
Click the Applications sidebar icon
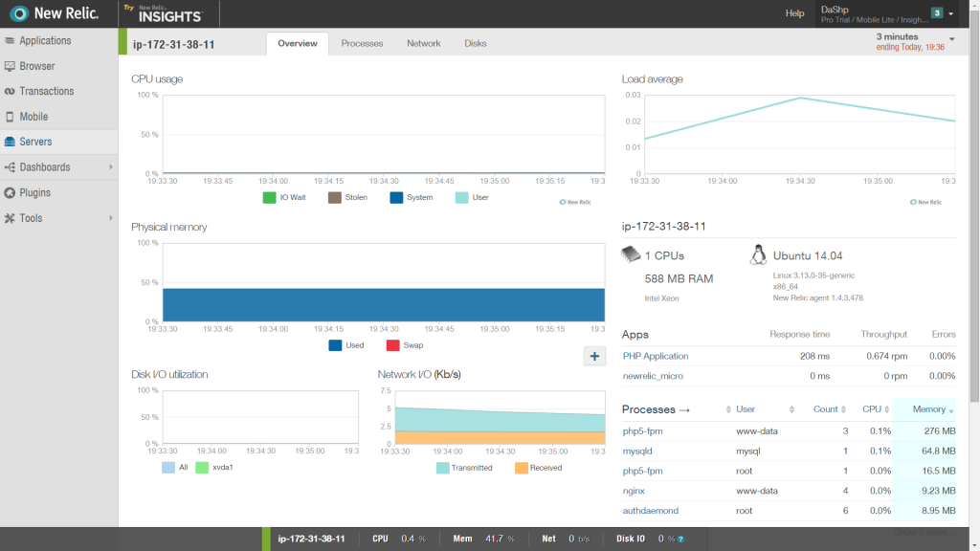(x=10, y=40)
